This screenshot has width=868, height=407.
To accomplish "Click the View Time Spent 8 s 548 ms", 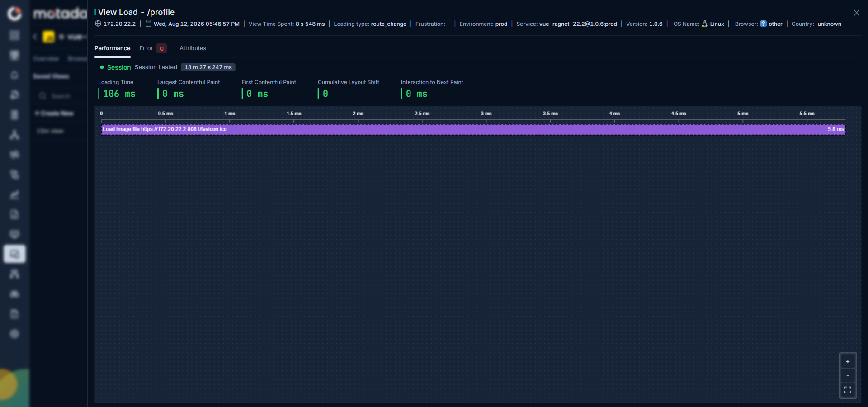I will 287,24.
